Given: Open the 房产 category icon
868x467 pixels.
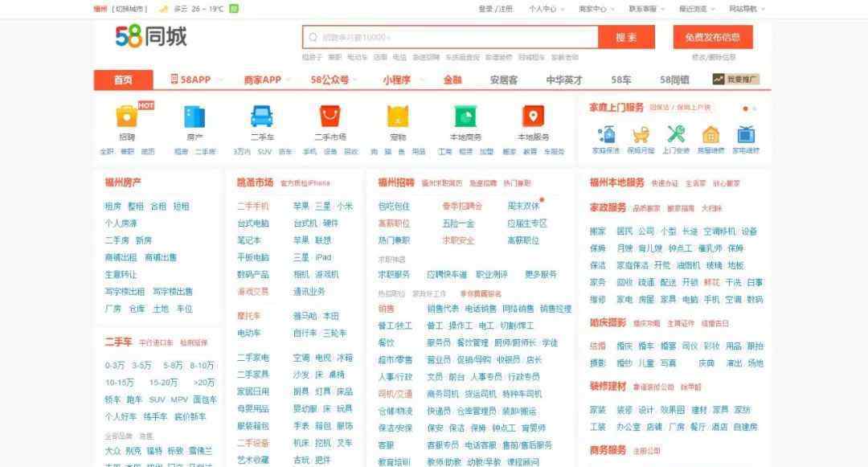Looking at the screenshot, I should coord(194,117).
